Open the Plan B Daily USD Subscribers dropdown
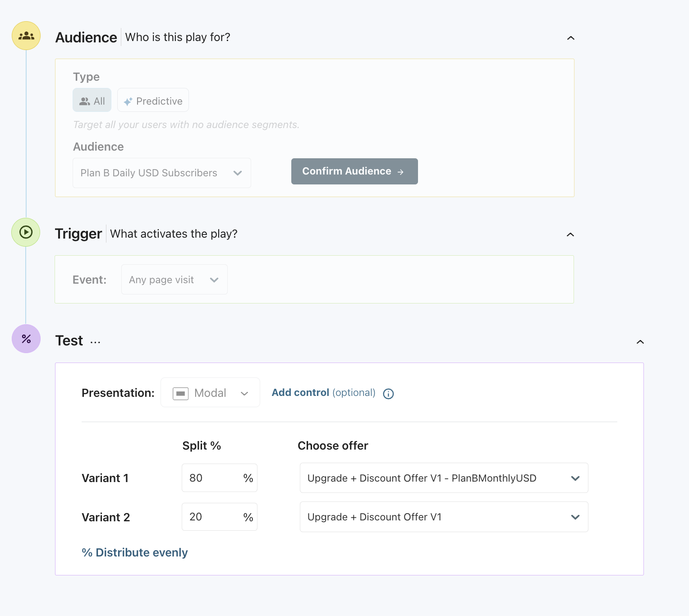689x616 pixels. click(162, 173)
